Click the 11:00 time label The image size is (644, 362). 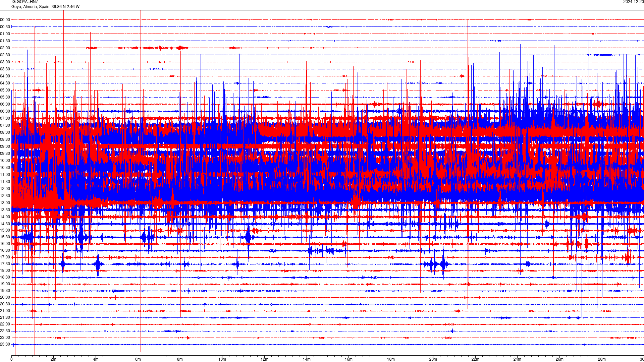5,175
